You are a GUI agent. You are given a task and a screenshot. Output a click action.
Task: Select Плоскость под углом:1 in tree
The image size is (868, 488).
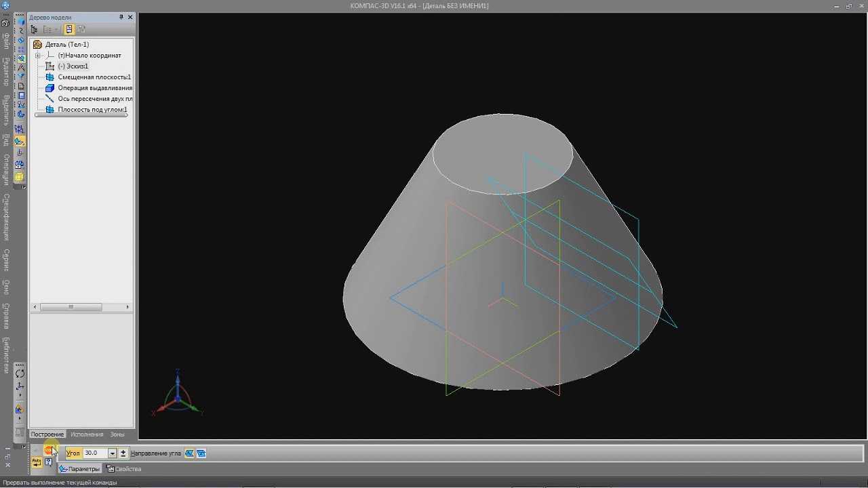[x=92, y=110]
